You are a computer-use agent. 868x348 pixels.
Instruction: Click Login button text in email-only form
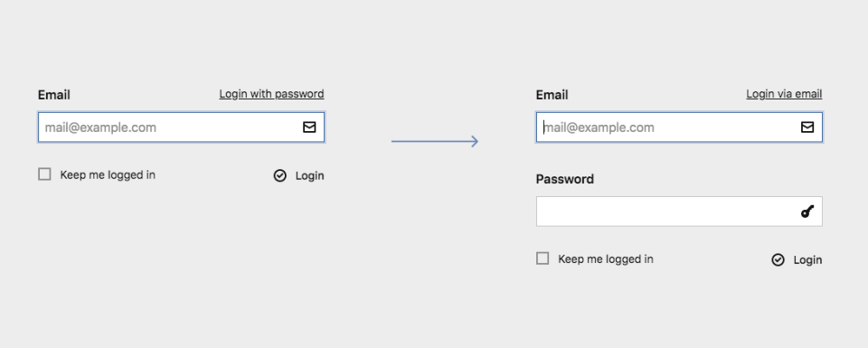click(309, 176)
